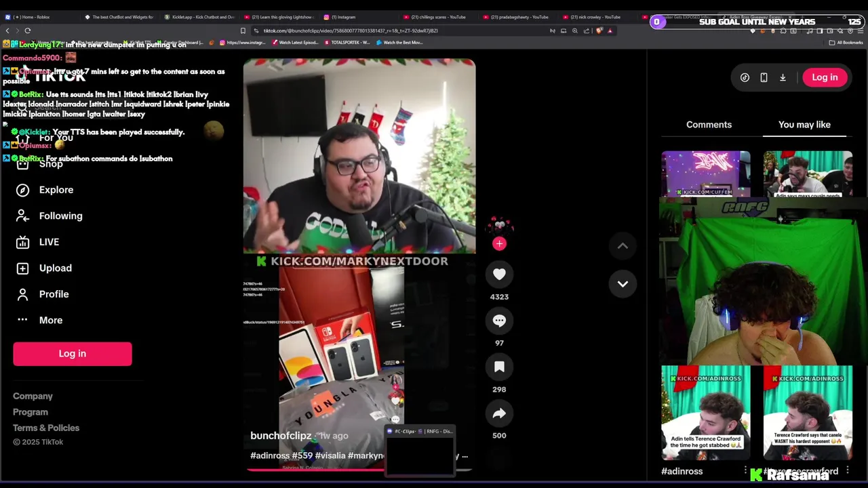Switch to the Comments tab
The width and height of the screenshot is (868, 488).
[x=709, y=125]
